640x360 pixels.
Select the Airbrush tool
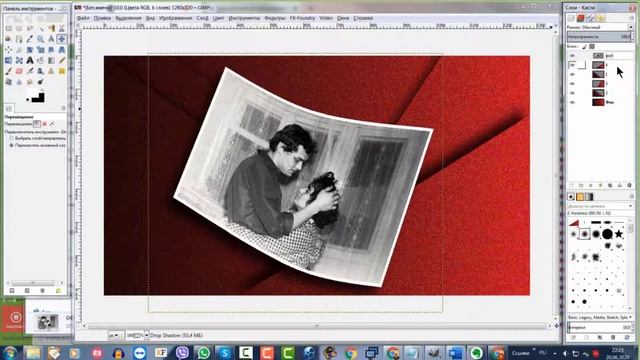[x=30, y=71]
